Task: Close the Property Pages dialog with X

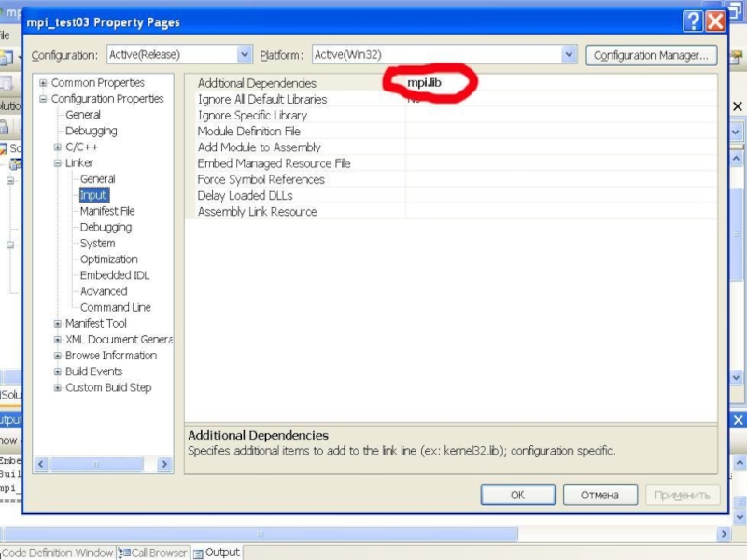Action: (714, 21)
